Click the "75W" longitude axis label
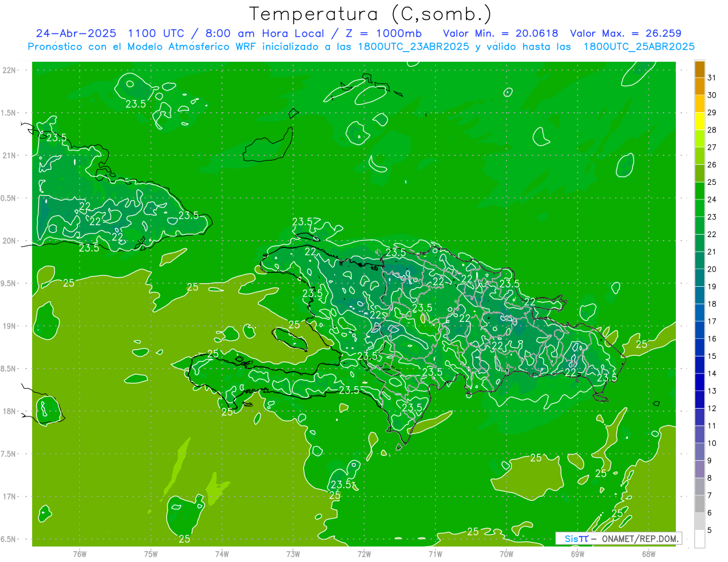728x562 pixels. (x=151, y=553)
